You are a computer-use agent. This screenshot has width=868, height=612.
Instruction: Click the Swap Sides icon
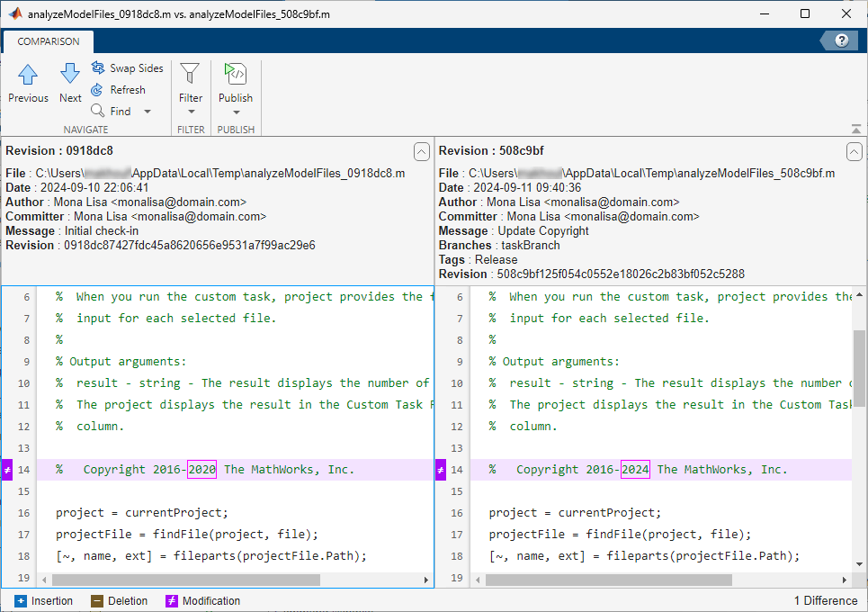click(98, 67)
